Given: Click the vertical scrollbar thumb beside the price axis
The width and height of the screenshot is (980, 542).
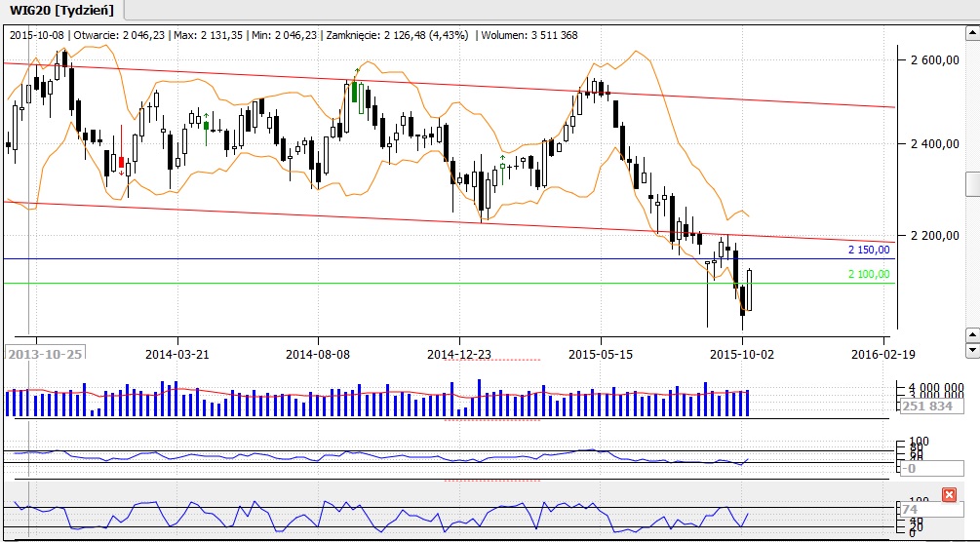Looking at the screenshot, I should [972, 183].
